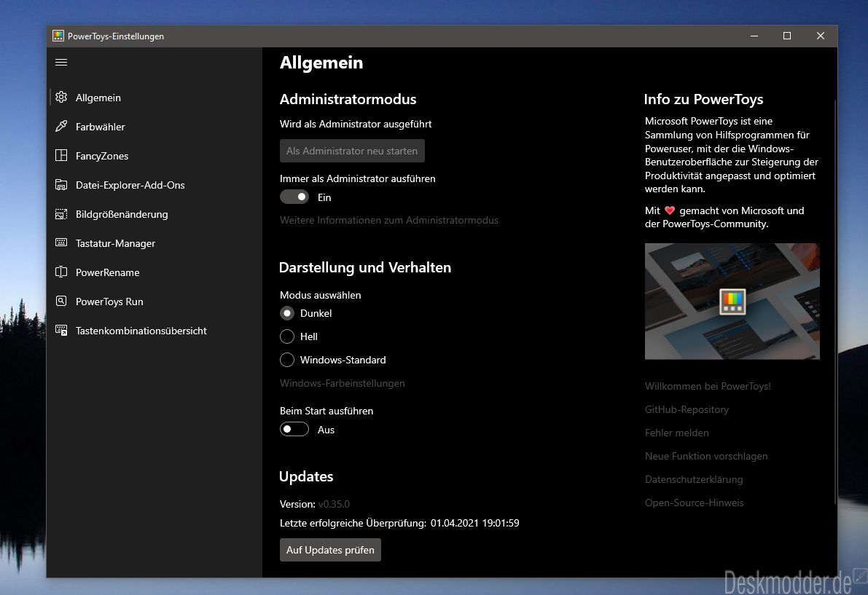Minimize the PowerToys-Einstellungen window
The height and width of the screenshot is (595, 868).
754,36
